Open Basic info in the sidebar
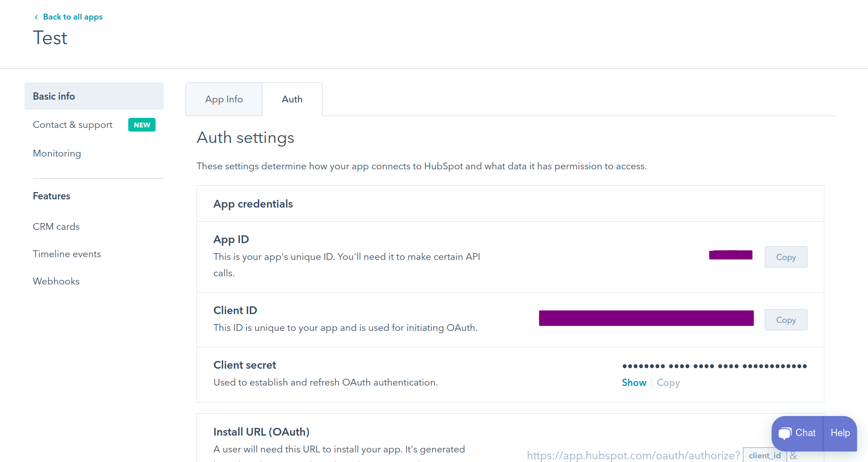 54,96
